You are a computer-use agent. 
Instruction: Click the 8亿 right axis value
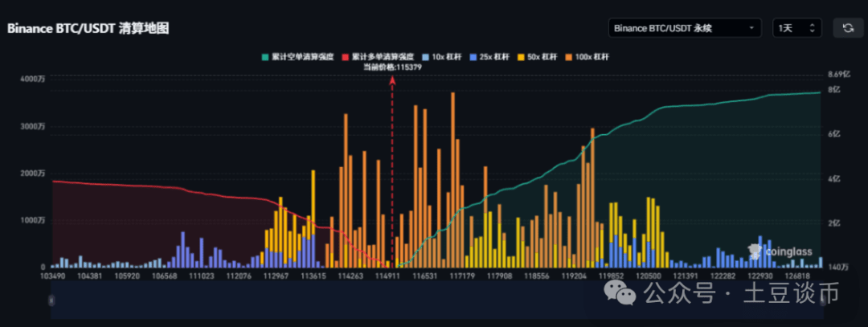835,90
